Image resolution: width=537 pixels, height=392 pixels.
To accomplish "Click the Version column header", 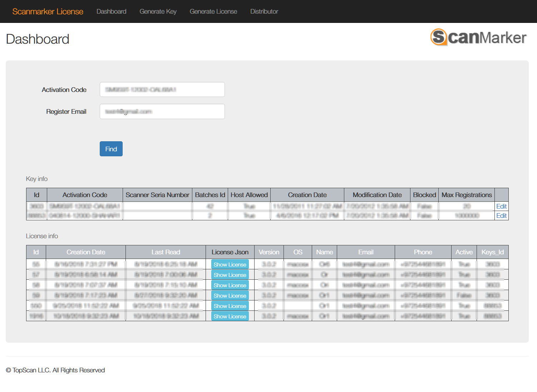I will pyautogui.click(x=269, y=252).
